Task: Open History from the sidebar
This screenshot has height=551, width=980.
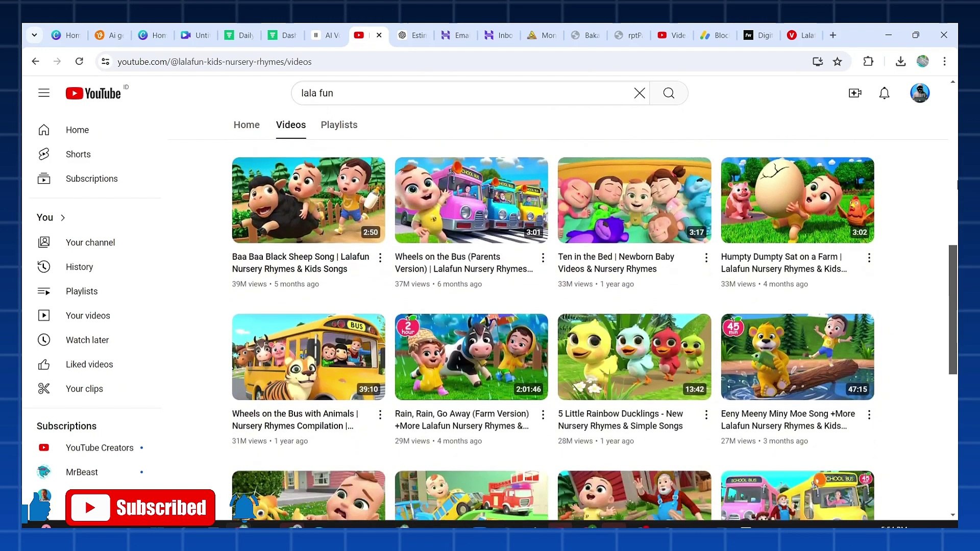Action: click(x=79, y=267)
